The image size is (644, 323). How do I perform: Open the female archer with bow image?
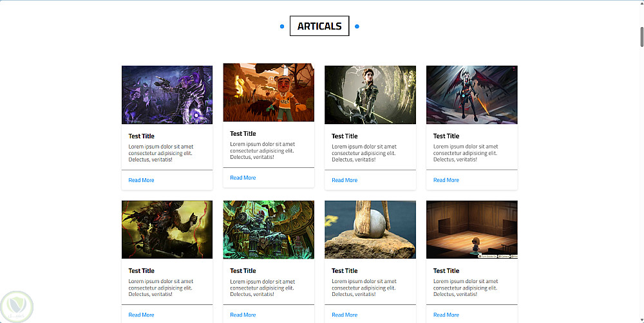tap(370, 95)
